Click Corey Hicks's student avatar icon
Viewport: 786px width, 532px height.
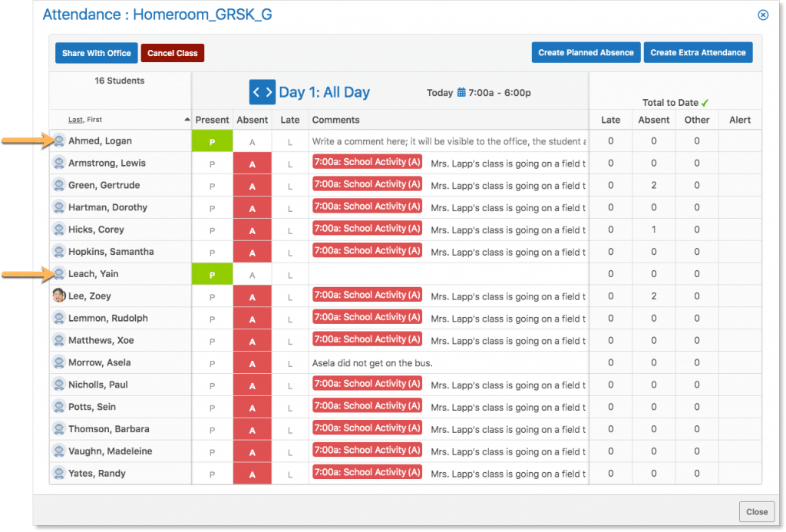(59, 230)
